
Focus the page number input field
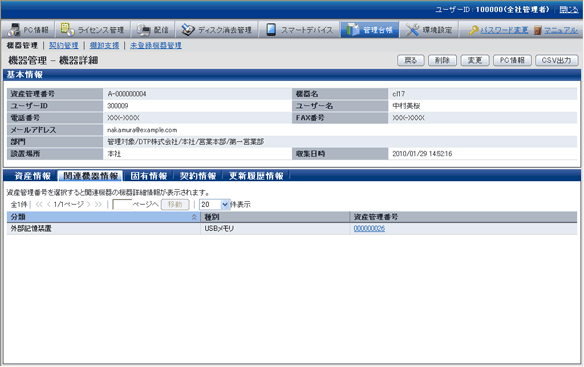pyautogui.click(x=122, y=204)
